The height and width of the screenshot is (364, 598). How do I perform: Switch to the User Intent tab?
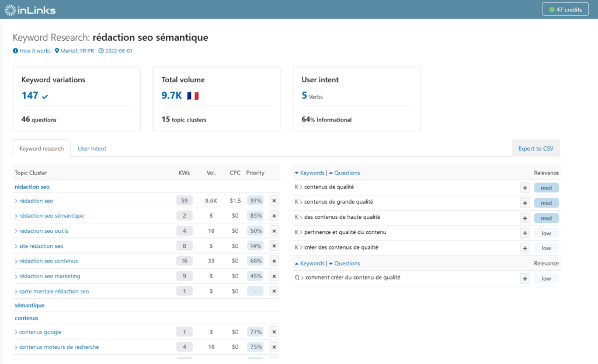92,149
